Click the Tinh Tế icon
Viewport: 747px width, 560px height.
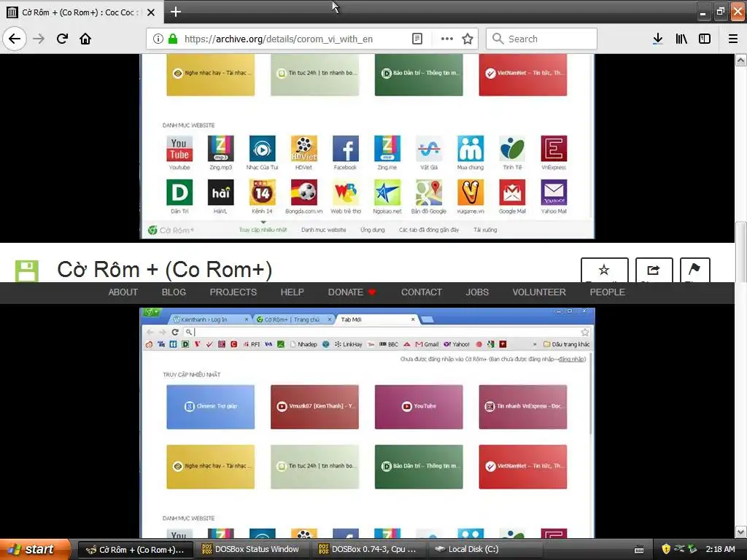click(x=512, y=149)
